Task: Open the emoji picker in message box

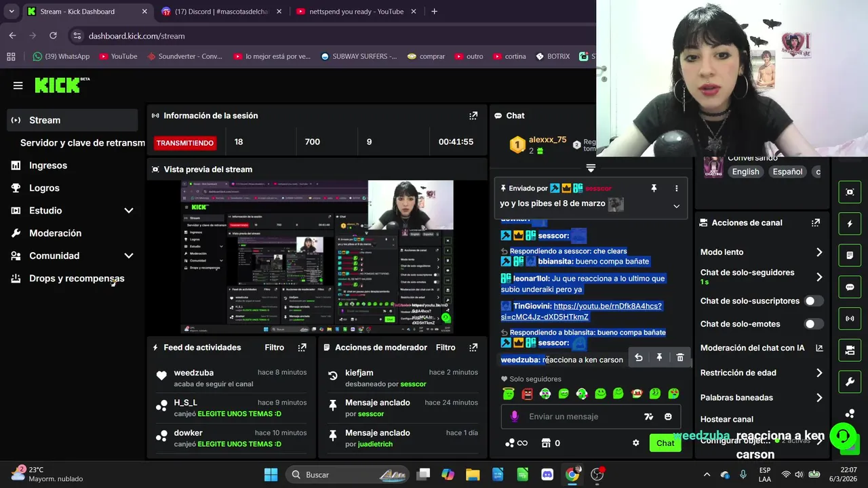Action: [668, 417]
